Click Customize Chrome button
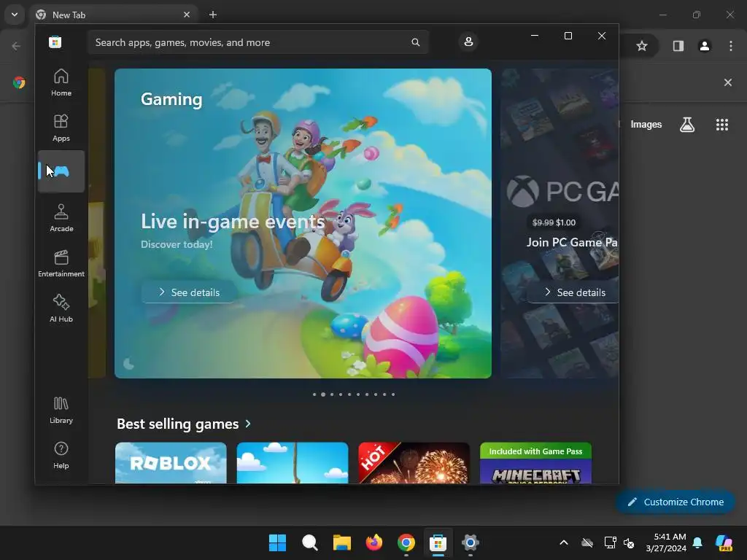This screenshot has height=560, width=747. 675,502
